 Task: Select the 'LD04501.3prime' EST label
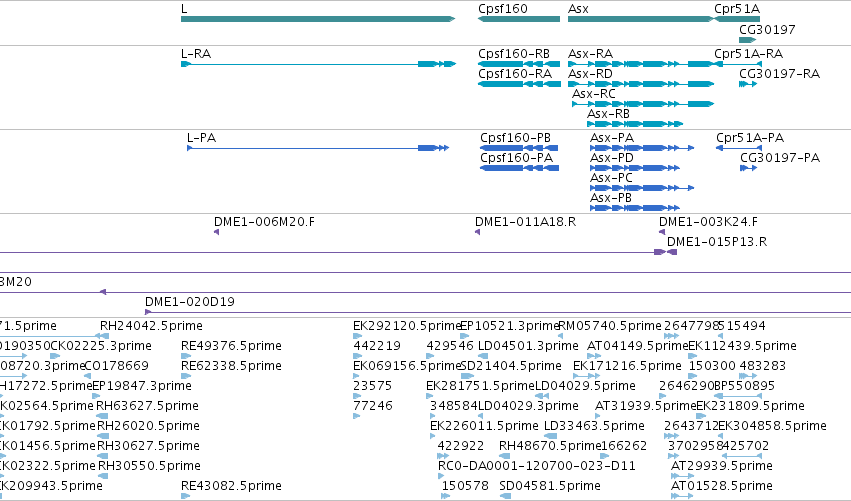(528, 346)
